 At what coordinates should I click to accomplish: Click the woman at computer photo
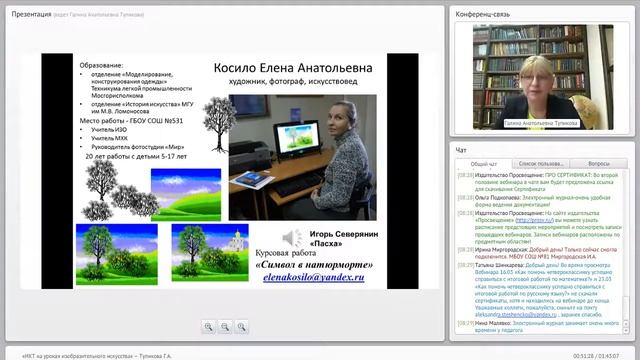pyautogui.click(x=302, y=158)
